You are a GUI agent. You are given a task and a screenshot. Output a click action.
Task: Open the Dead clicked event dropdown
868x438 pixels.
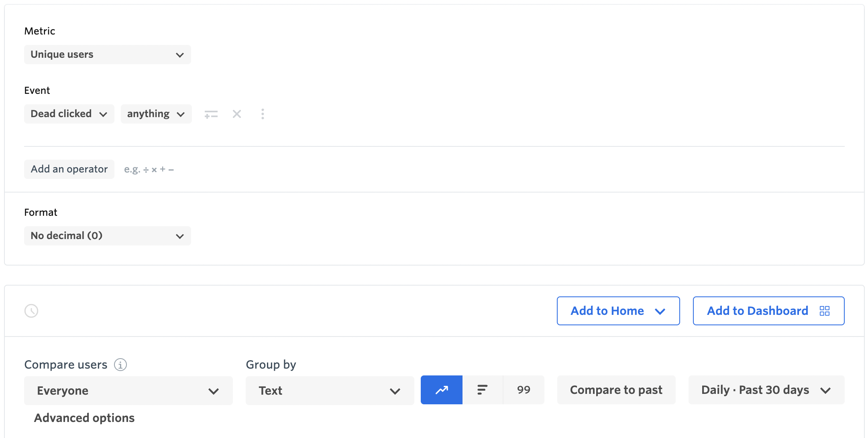pyautogui.click(x=69, y=114)
